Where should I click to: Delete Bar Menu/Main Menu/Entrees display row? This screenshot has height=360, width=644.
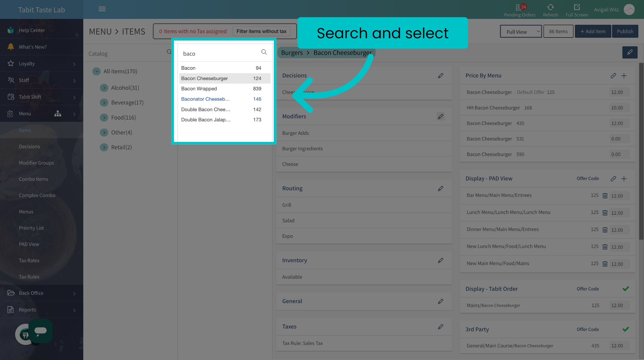coord(605,196)
